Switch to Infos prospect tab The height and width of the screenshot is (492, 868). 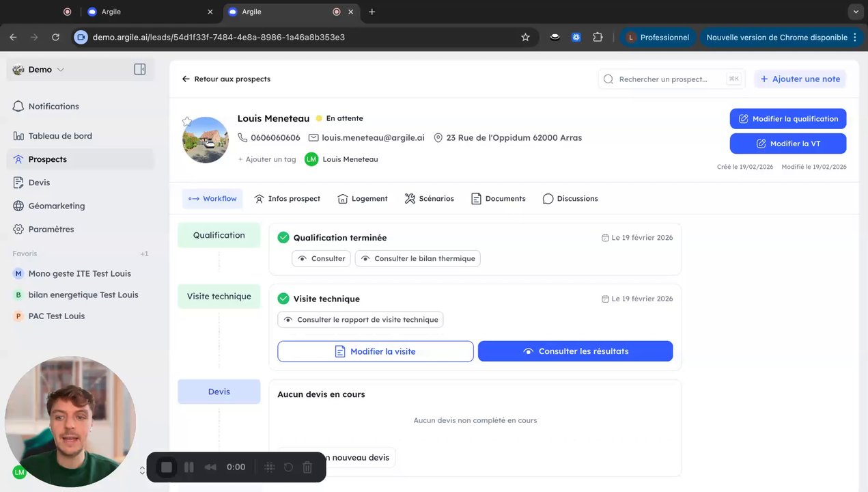[287, 199]
